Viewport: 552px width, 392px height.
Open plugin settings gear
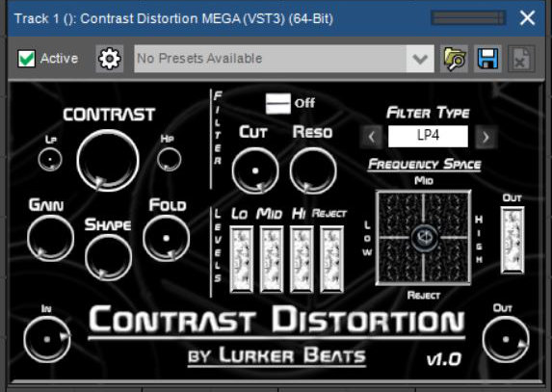pyautogui.click(x=110, y=59)
